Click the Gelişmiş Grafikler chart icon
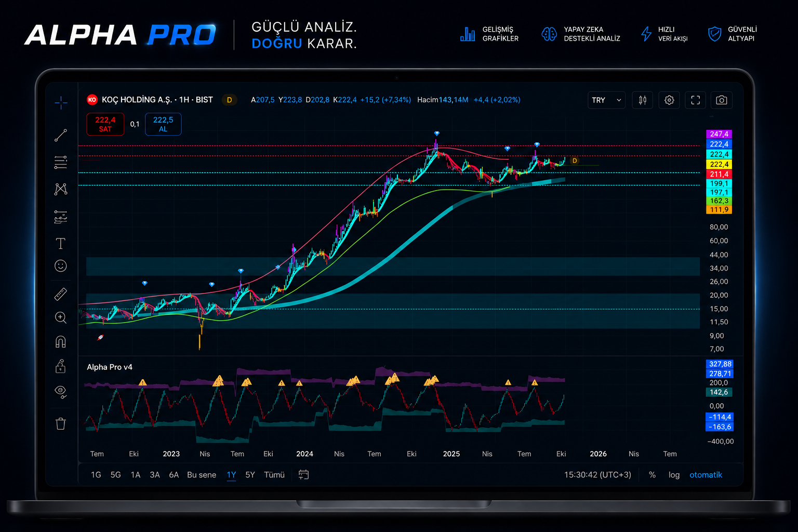This screenshot has height=532, width=798. pyautogui.click(x=468, y=34)
